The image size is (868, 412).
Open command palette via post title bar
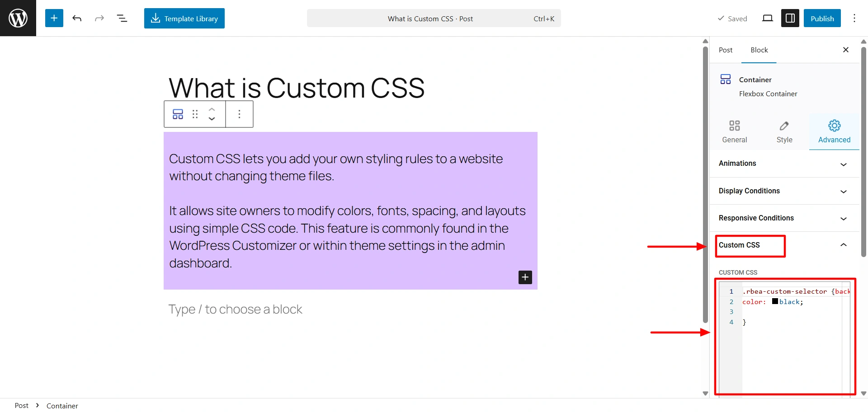pyautogui.click(x=434, y=18)
